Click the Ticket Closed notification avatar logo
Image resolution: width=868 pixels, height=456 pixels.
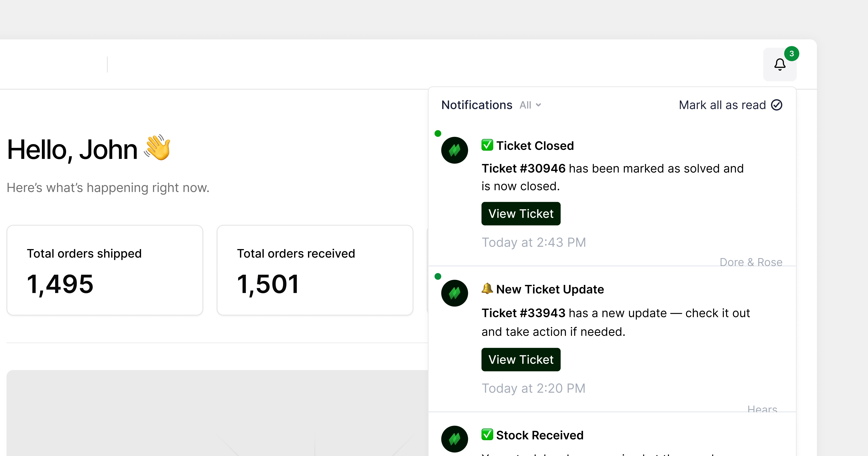tap(454, 150)
